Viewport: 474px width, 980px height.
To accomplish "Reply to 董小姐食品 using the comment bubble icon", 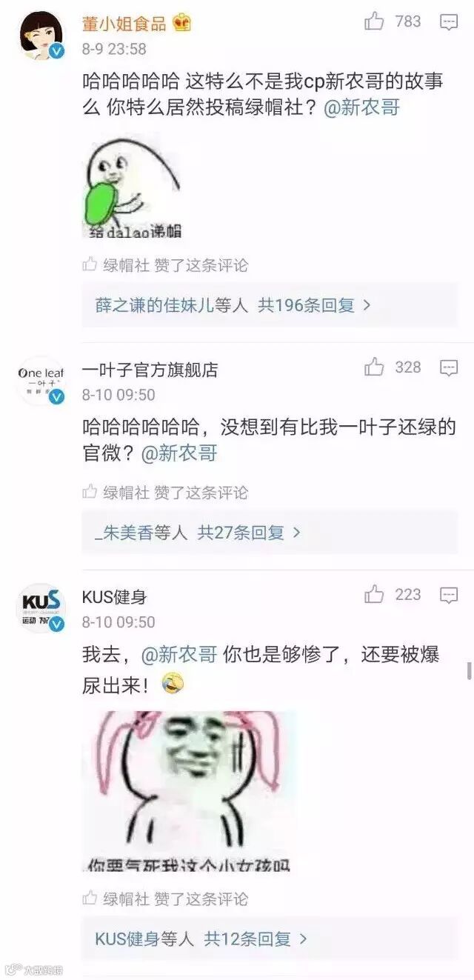I will point(449,22).
